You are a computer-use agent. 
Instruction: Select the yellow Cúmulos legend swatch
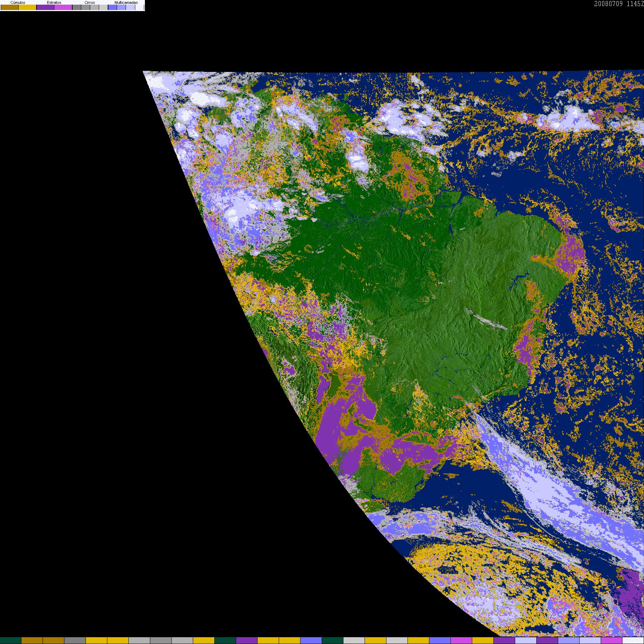point(28,7)
